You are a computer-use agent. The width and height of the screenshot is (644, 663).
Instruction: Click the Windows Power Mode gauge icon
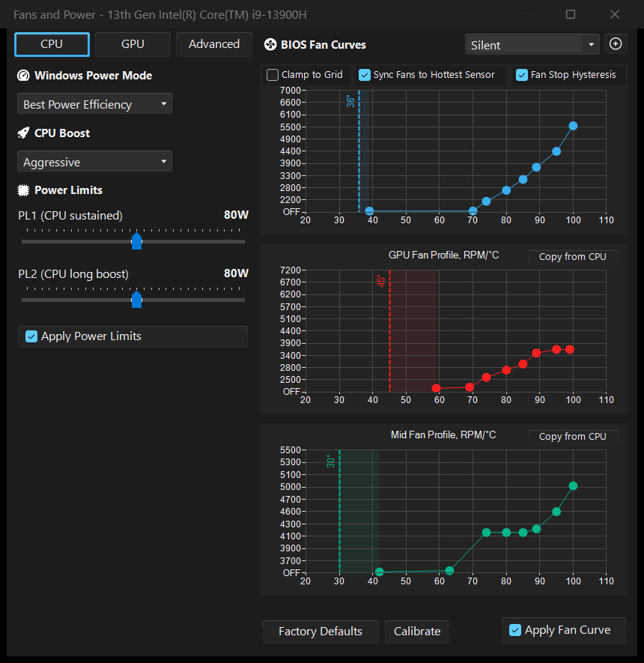point(23,76)
